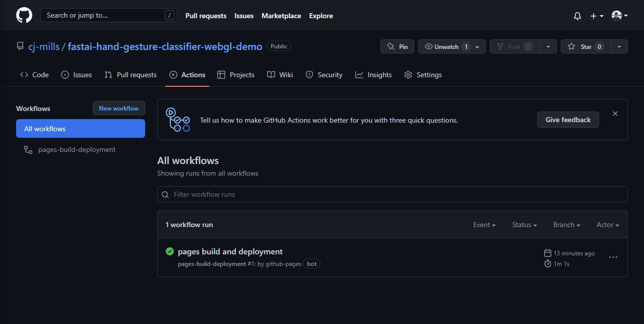Expand the Star lists dropdown arrow

pyautogui.click(x=619, y=46)
